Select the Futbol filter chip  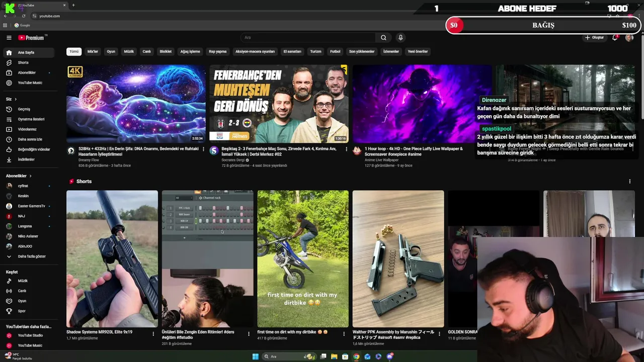coord(335,51)
